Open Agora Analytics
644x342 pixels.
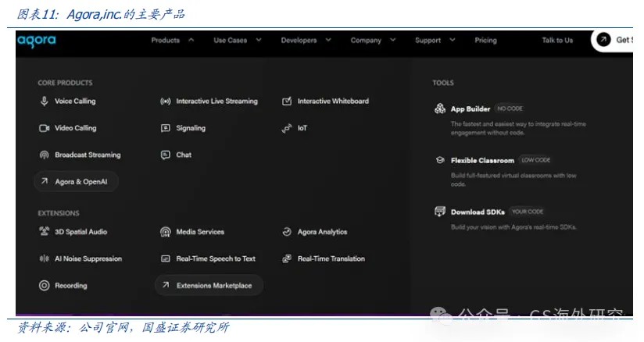coord(323,232)
